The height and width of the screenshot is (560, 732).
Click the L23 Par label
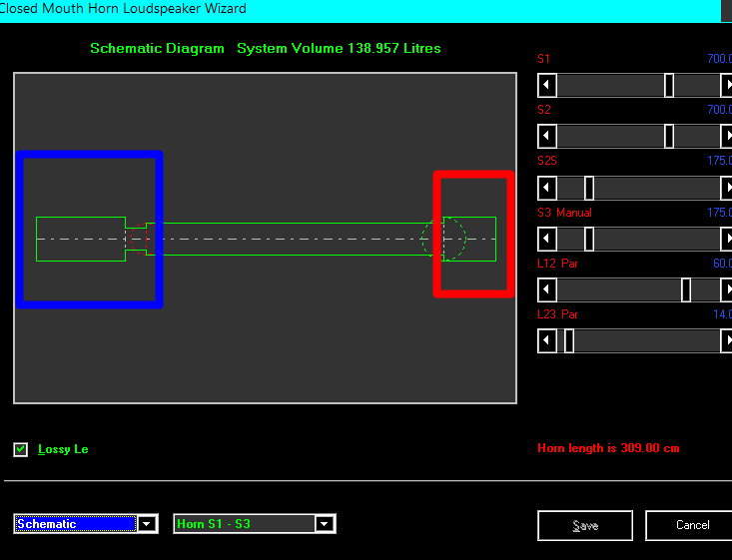pyautogui.click(x=557, y=314)
